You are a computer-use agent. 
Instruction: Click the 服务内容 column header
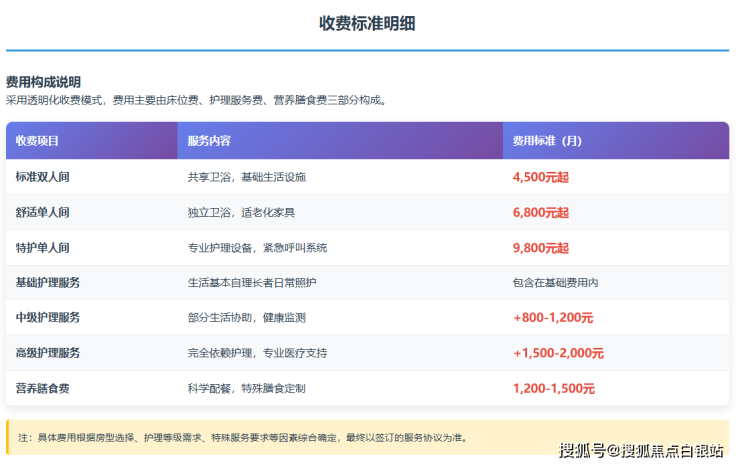click(209, 141)
